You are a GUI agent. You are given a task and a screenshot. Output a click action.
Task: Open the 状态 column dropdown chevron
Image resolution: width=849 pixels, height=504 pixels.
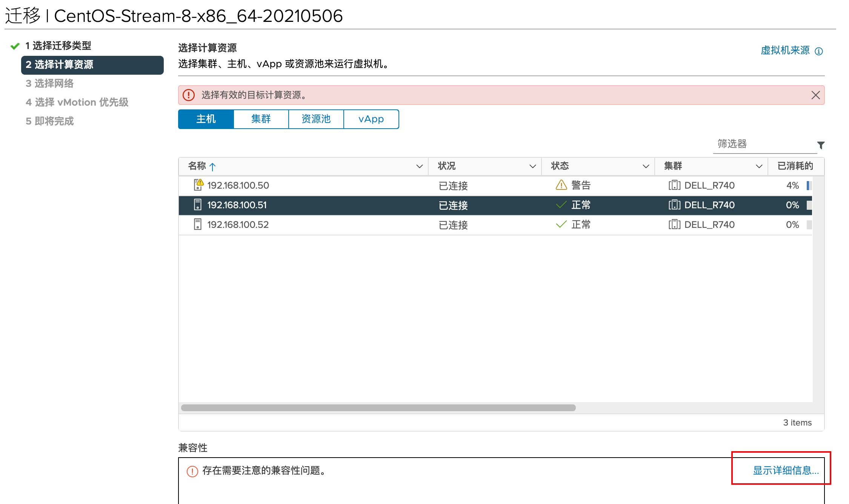(646, 166)
